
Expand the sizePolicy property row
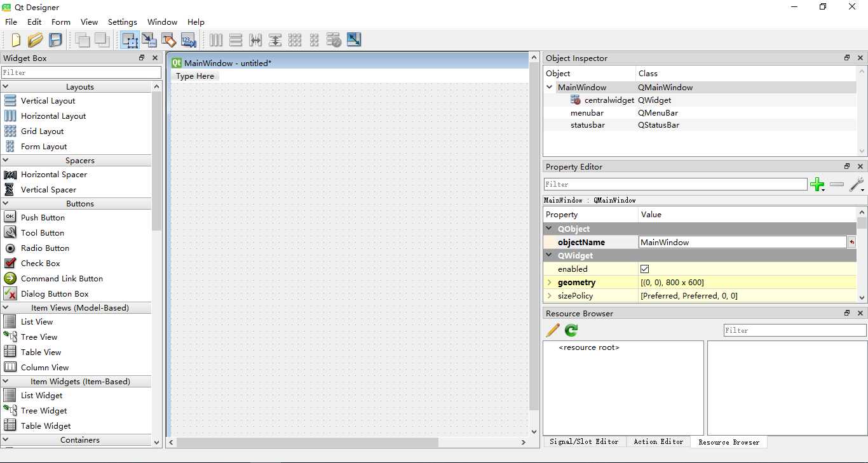pyautogui.click(x=550, y=295)
